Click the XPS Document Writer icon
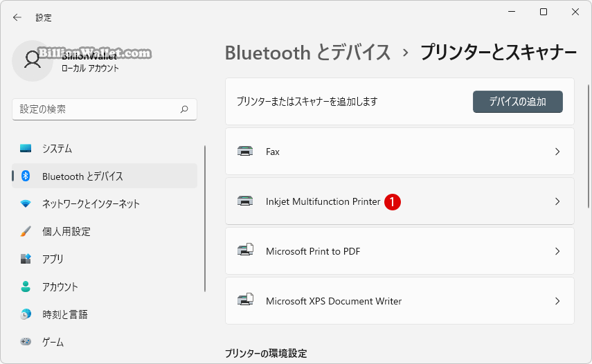Image resolution: width=592 pixels, height=364 pixels. [x=245, y=300]
